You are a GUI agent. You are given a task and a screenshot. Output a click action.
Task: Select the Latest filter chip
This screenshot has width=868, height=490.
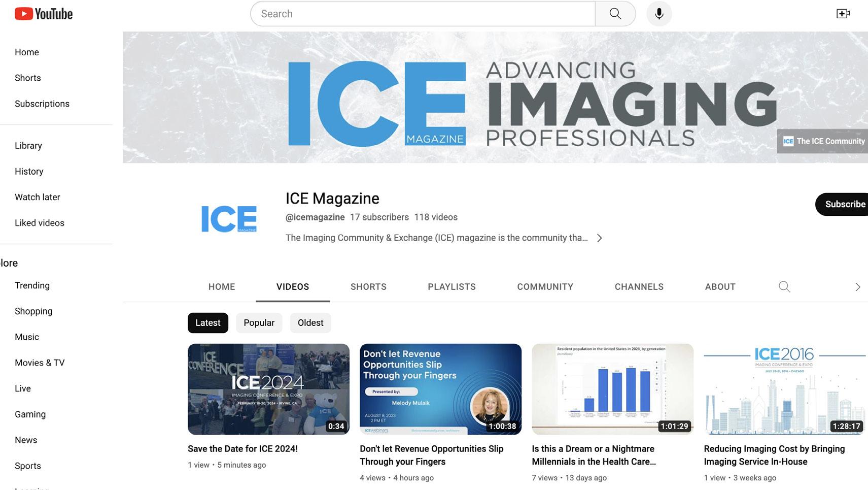click(208, 323)
